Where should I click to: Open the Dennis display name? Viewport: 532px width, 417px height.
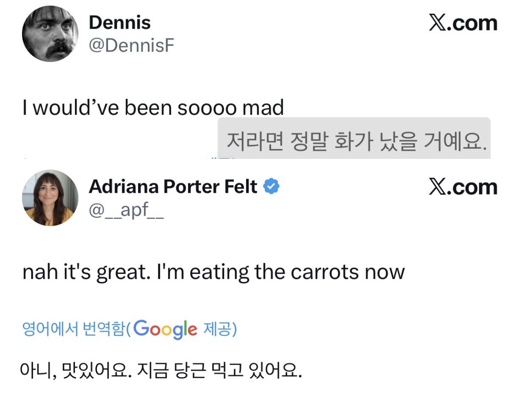point(120,23)
